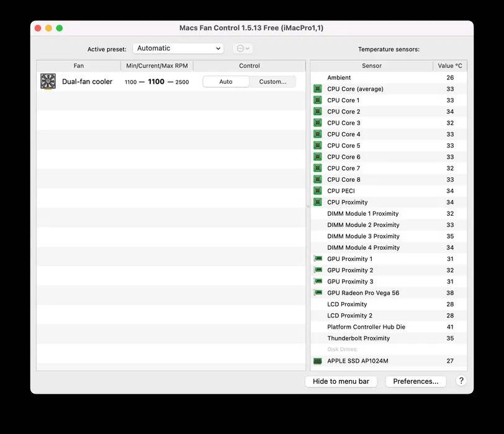The image size is (504, 434).
Task: Click the CPU Core 7 chip icon
Action: (318, 168)
